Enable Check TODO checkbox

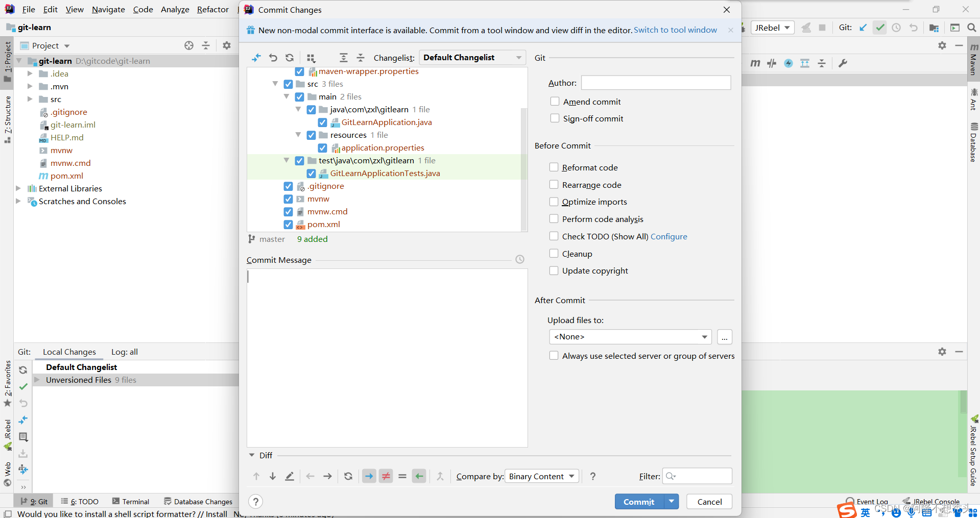tap(554, 236)
